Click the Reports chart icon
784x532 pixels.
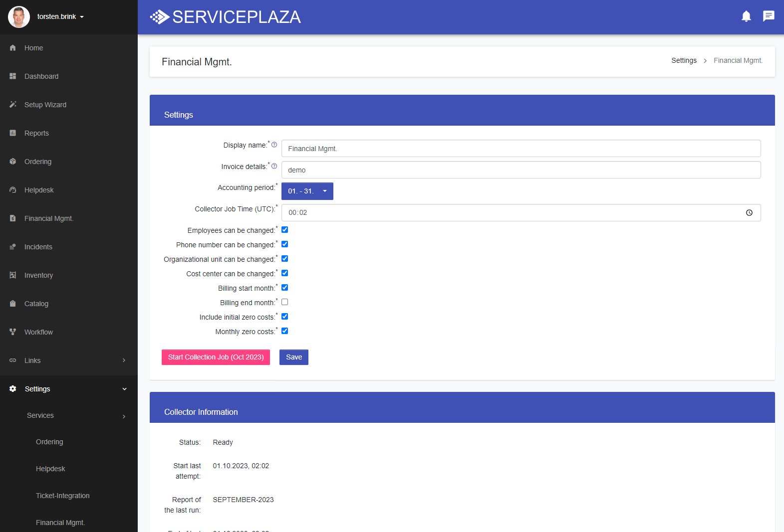coord(13,133)
